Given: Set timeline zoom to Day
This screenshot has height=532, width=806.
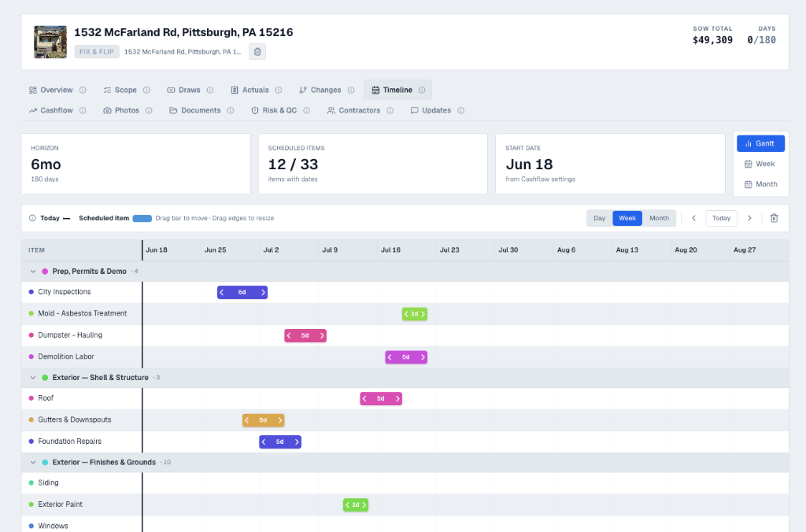Looking at the screenshot, I should click(599, 218).
